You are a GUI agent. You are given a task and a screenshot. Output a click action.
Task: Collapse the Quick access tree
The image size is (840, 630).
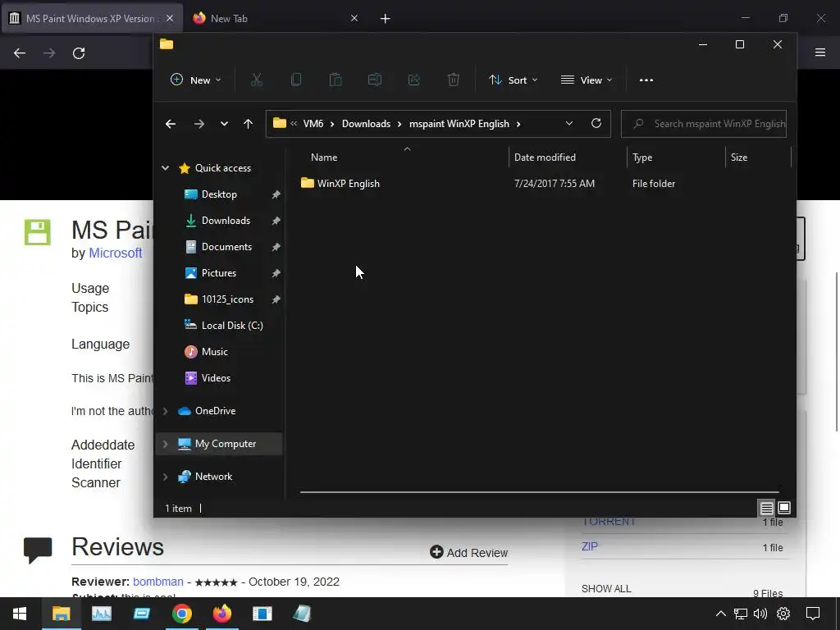(x=166, y=167)
